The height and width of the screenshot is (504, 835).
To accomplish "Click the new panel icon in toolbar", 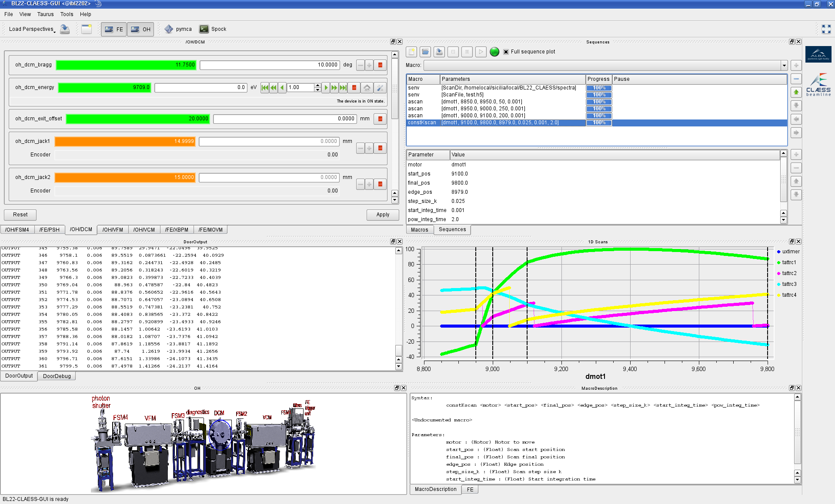I will click(87, 29).
